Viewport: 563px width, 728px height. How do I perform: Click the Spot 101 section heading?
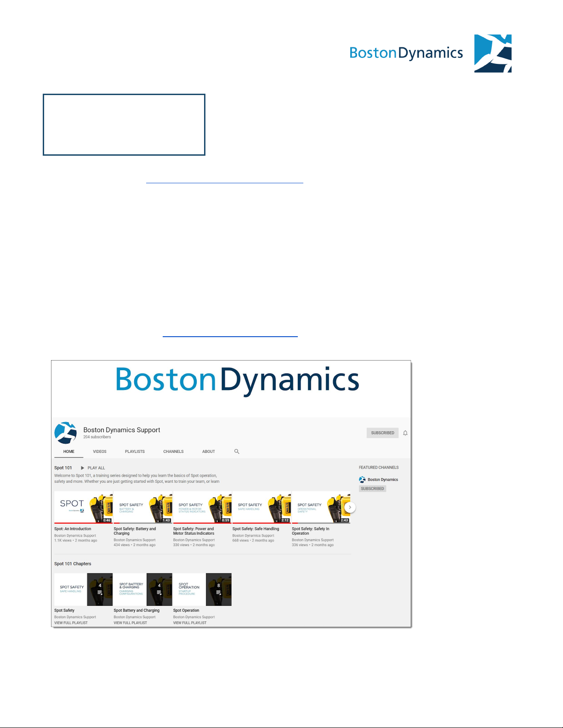tap(63, 468)
